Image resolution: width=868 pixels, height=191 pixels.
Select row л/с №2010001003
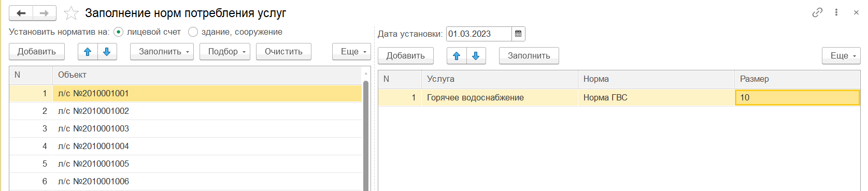pos(186,129)
